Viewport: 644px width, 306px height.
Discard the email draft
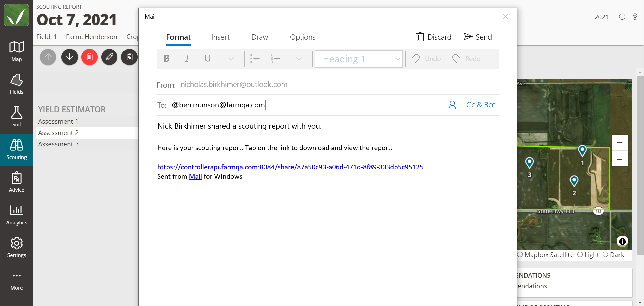tap(434, 37)
